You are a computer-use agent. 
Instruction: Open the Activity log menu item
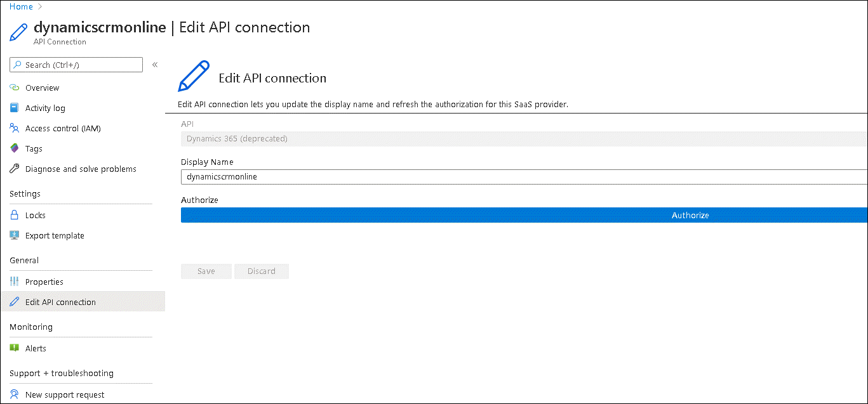pos(45,108)
